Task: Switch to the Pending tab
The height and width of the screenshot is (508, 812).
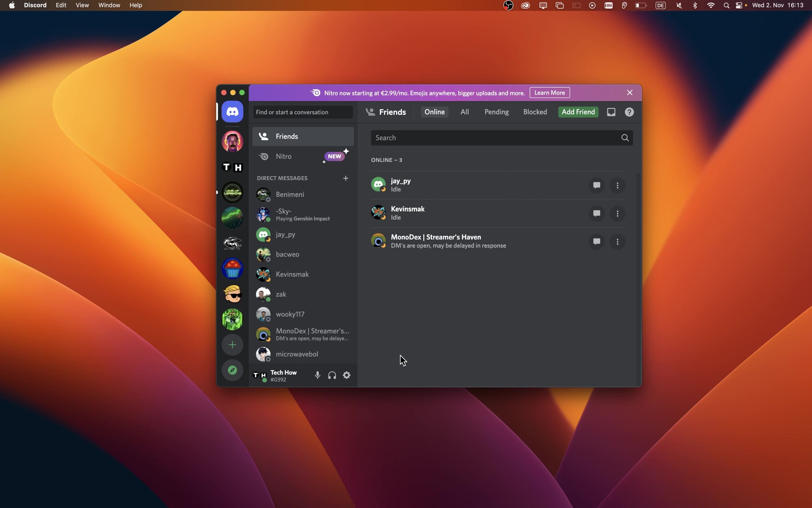Action: click(x=497, y=112)
